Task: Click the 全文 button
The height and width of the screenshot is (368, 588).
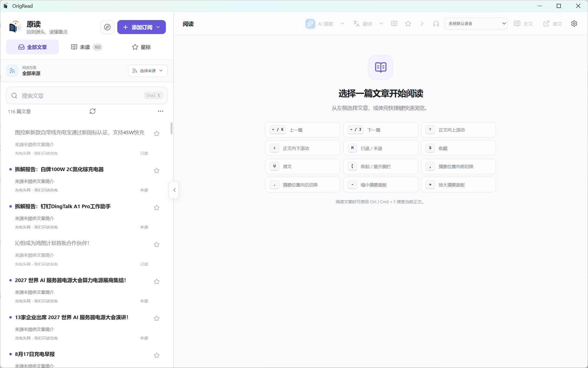Action: pyautogui.click(x=523, y=24)
